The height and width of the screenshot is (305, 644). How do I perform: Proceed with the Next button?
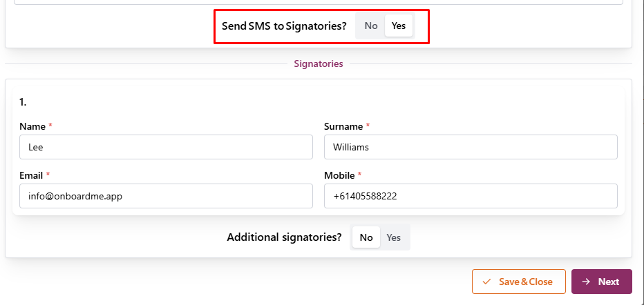coord(601,282)
